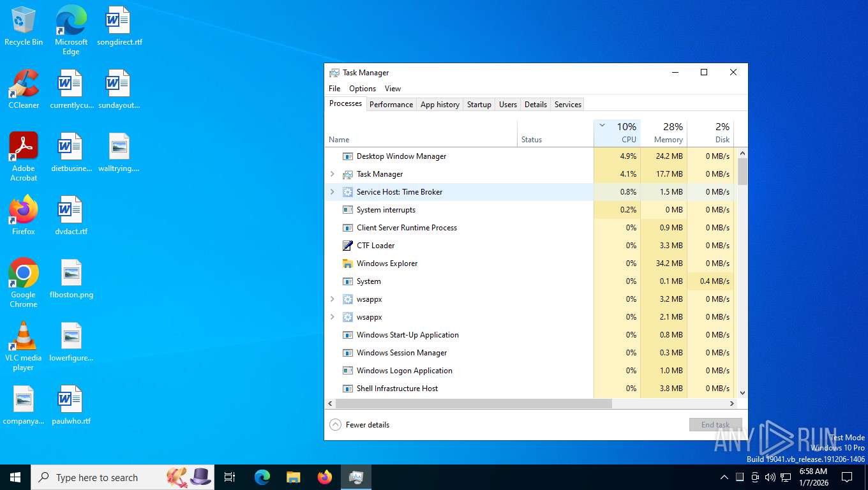Sort by the Memory column header
868x490 pixels.
664,133
